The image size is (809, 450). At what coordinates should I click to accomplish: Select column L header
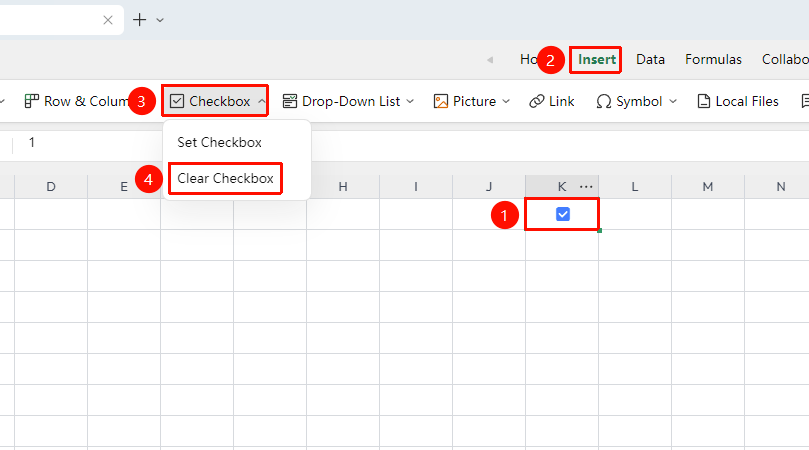635,187
